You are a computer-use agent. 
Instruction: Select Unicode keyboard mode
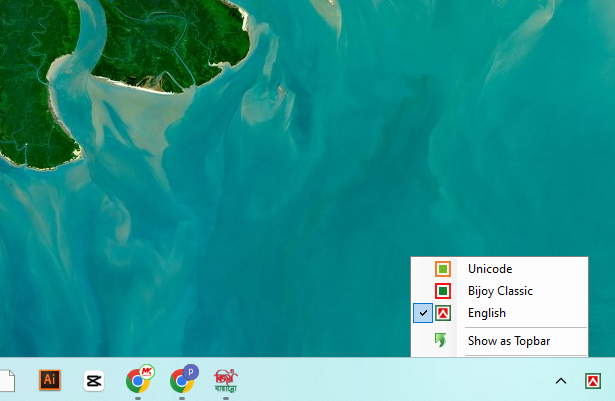499,269
